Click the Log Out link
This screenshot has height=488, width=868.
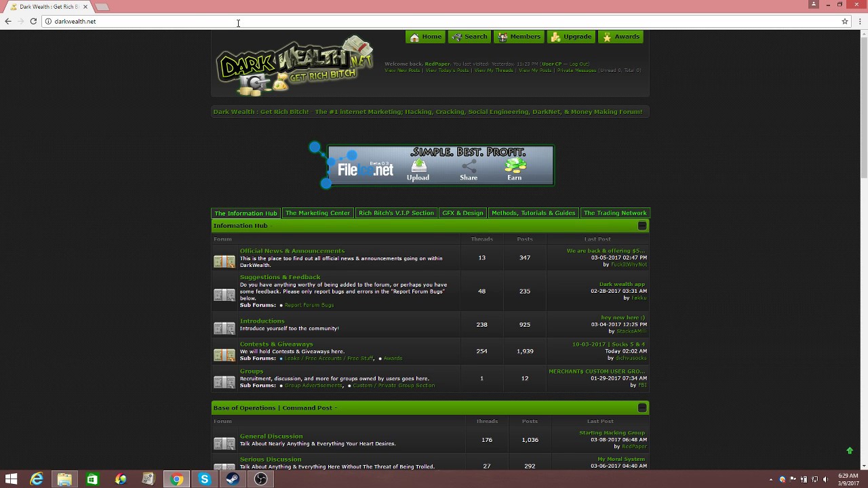point(578,64)
